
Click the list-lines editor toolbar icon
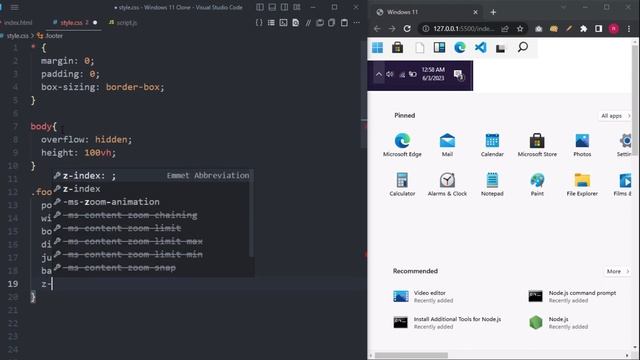point(271,23)
